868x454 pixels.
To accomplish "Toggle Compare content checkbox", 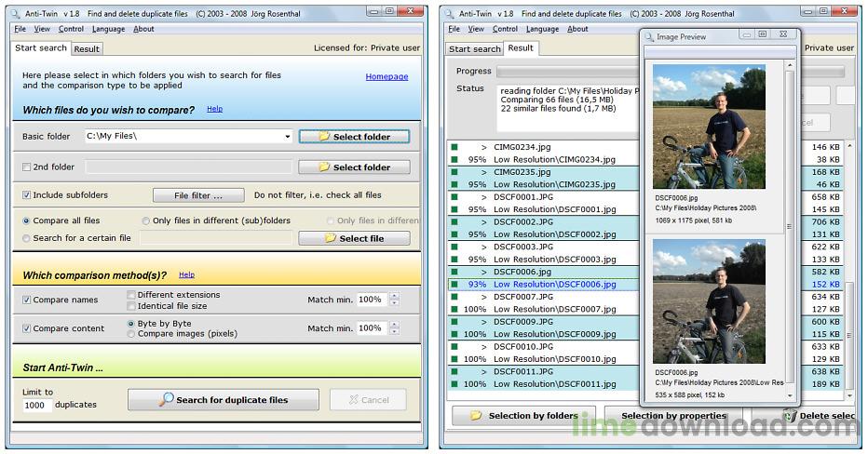I will [26, 328].
